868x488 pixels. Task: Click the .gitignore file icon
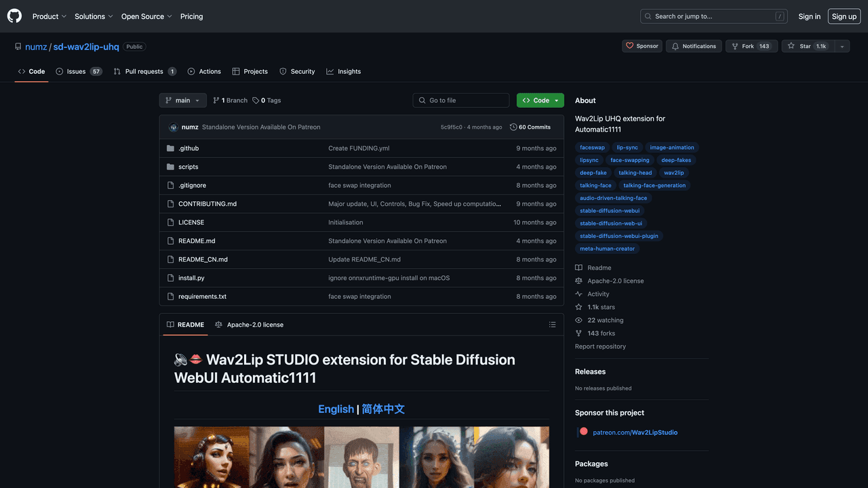(x=171, y=185)
